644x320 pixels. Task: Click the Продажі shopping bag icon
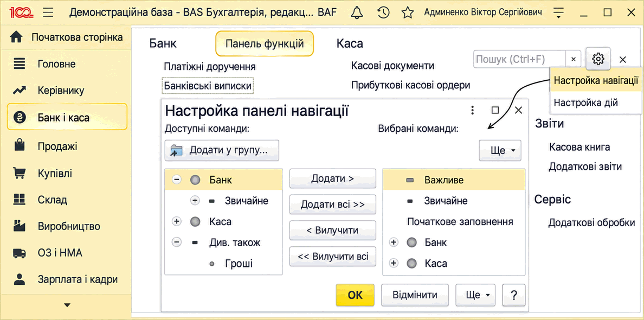(20, 146)
